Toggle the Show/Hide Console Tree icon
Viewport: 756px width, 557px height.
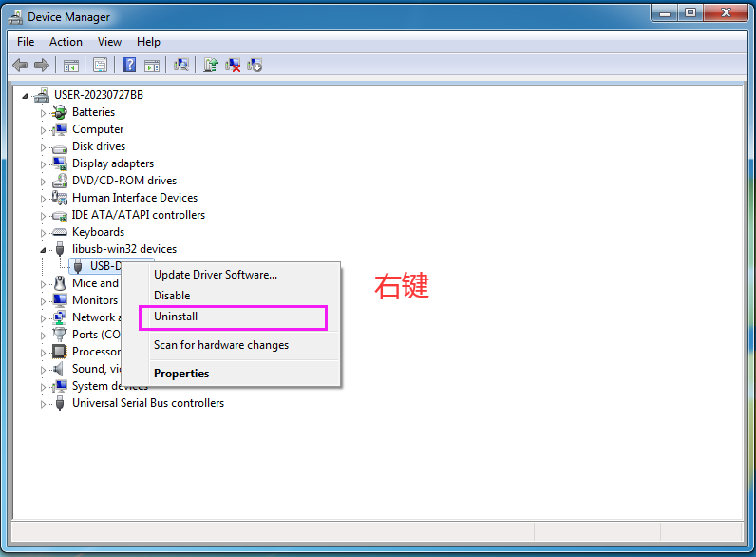click(x=70, y=66)
